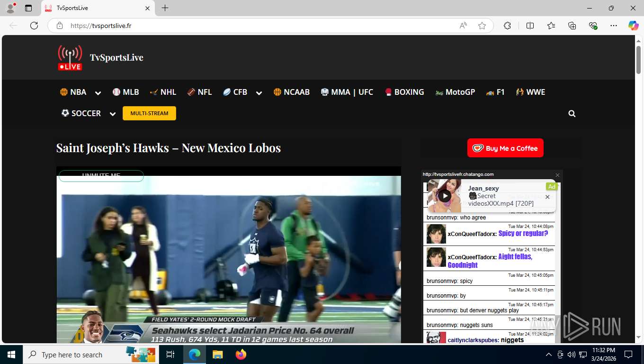Open browser Extensions menu

pos(507,26)
